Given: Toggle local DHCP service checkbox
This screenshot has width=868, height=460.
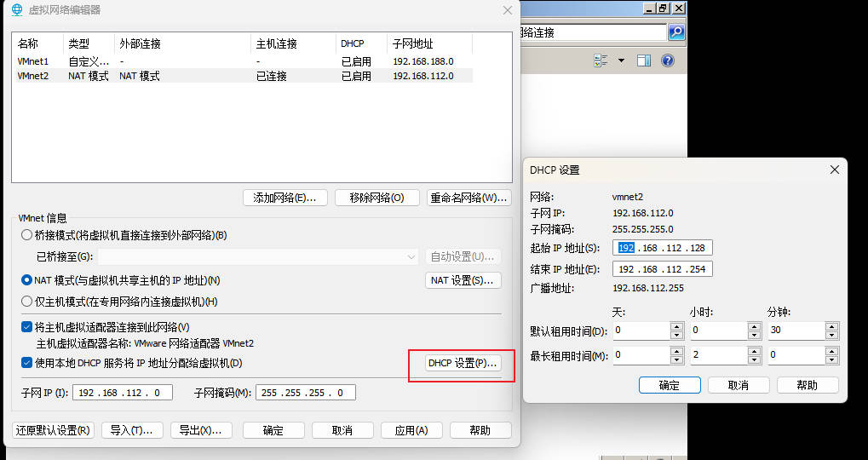Looking at the screenshot, I should pos(27,364).
